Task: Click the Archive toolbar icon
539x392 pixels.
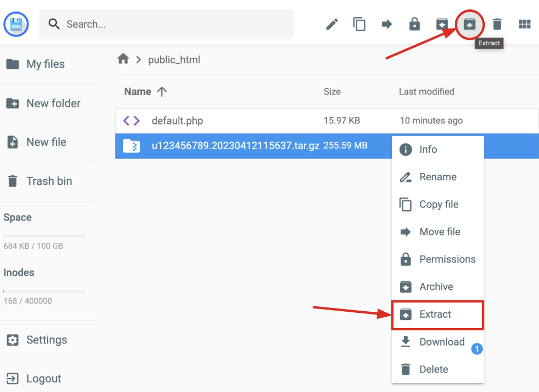Action: (442, 24)
